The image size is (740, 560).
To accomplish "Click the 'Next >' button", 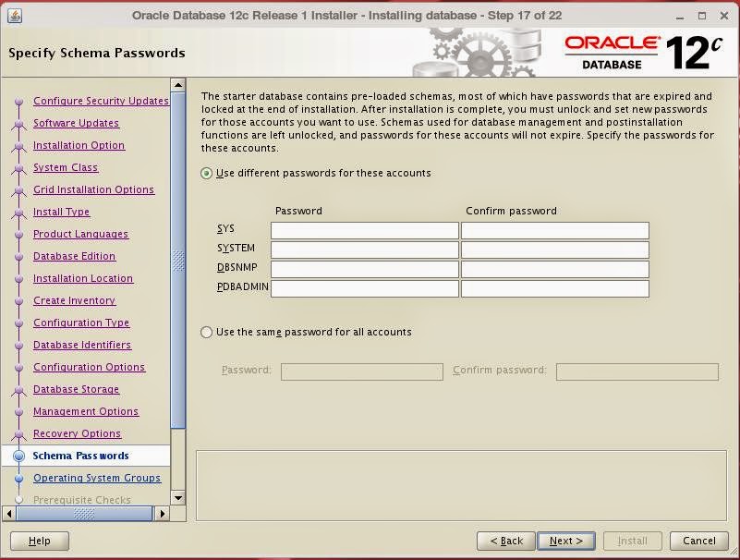I will [x=565, y=541].
